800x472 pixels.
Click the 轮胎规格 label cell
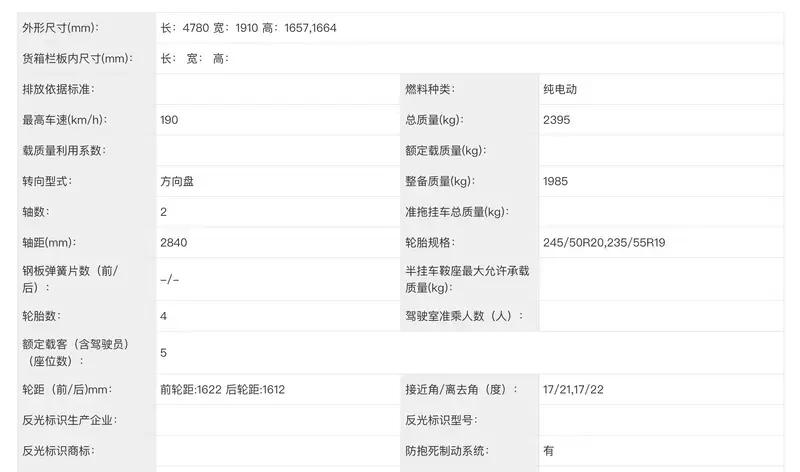[429, 242]
